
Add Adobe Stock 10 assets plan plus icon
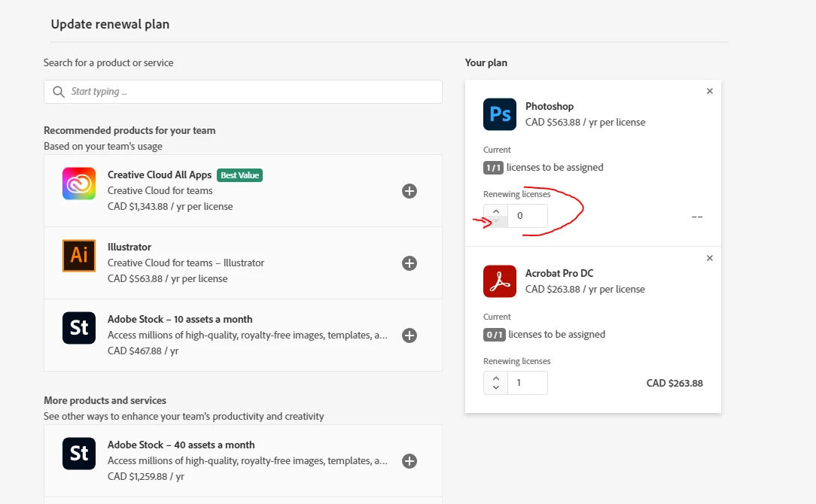[410, 335]
